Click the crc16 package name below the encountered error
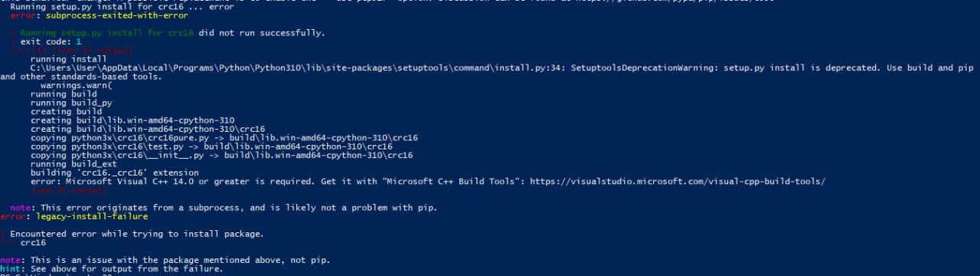980x276 pixels. coord(33,243)
